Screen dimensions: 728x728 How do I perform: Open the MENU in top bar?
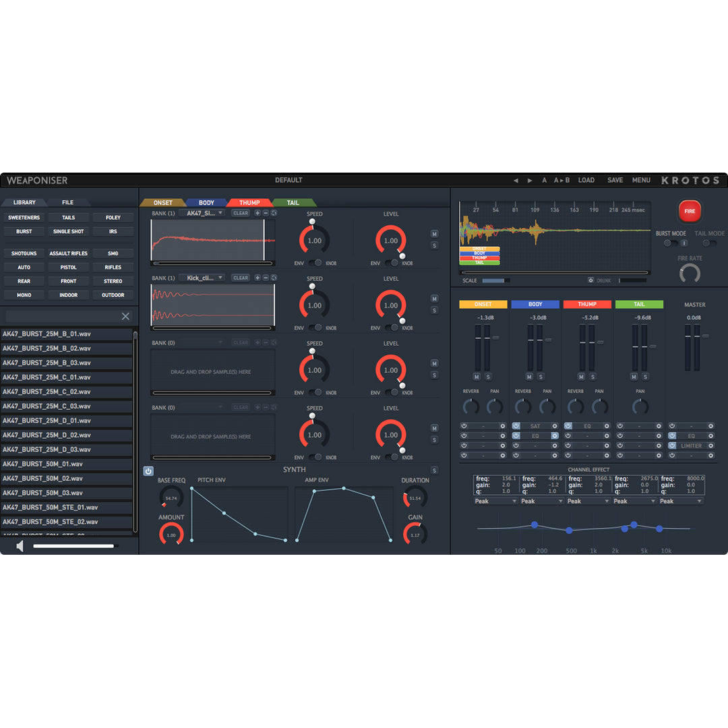641,180
